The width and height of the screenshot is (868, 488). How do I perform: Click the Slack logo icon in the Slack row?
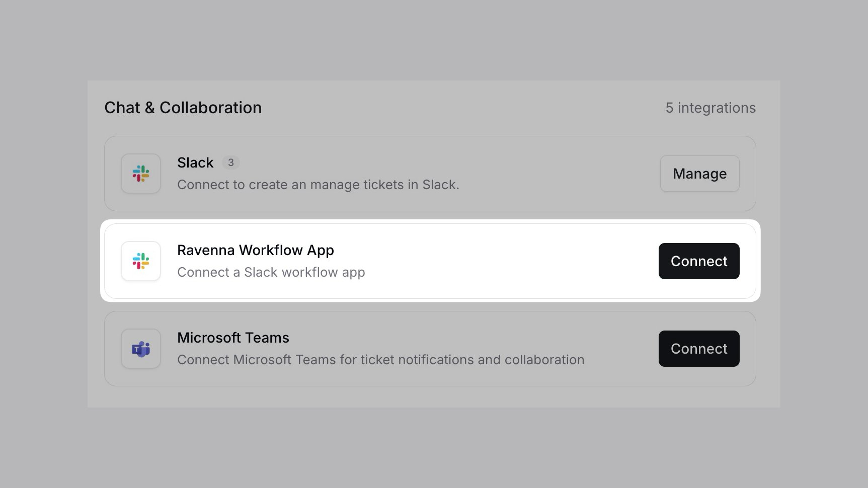tap(141, 174)
